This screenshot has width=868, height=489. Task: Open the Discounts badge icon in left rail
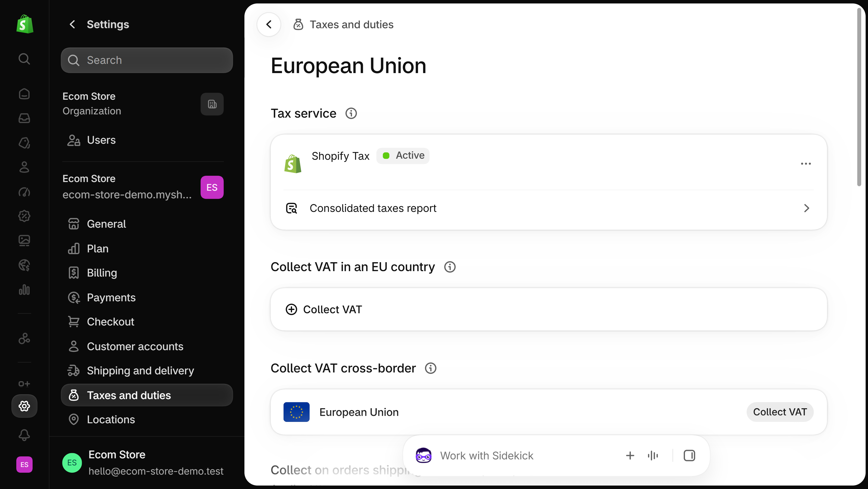(x=24, y=216)
